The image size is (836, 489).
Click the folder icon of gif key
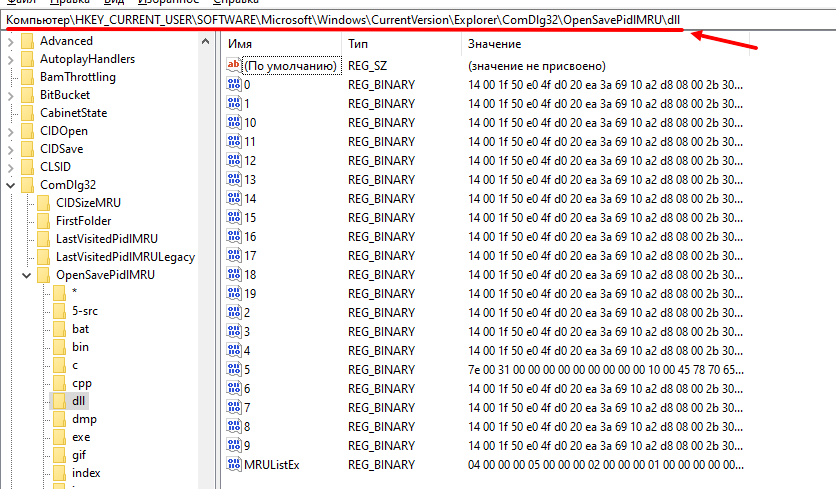pyautogui.click(x=59, y=455)
